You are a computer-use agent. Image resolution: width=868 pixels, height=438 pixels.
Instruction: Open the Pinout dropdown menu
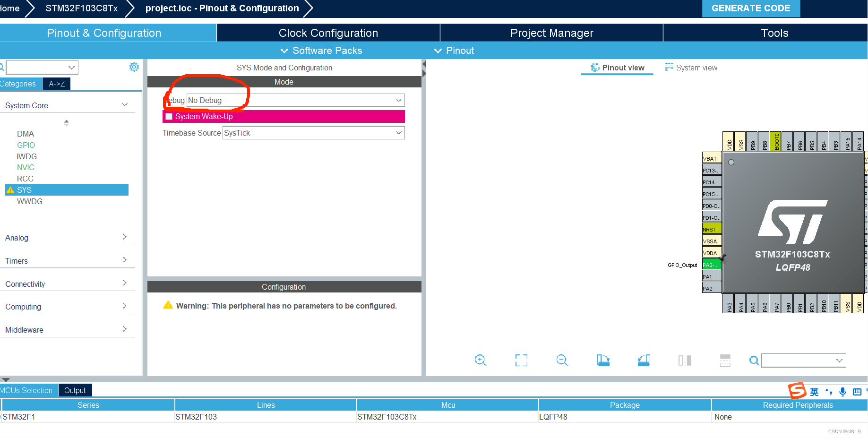[454, 51]
